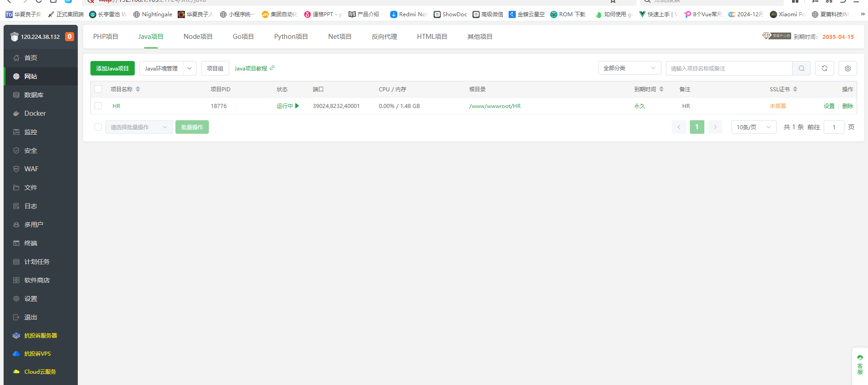This screenshot has height=385, width=868.
Task: Check the HR project row checkbox
Action: tap(98, 106)
